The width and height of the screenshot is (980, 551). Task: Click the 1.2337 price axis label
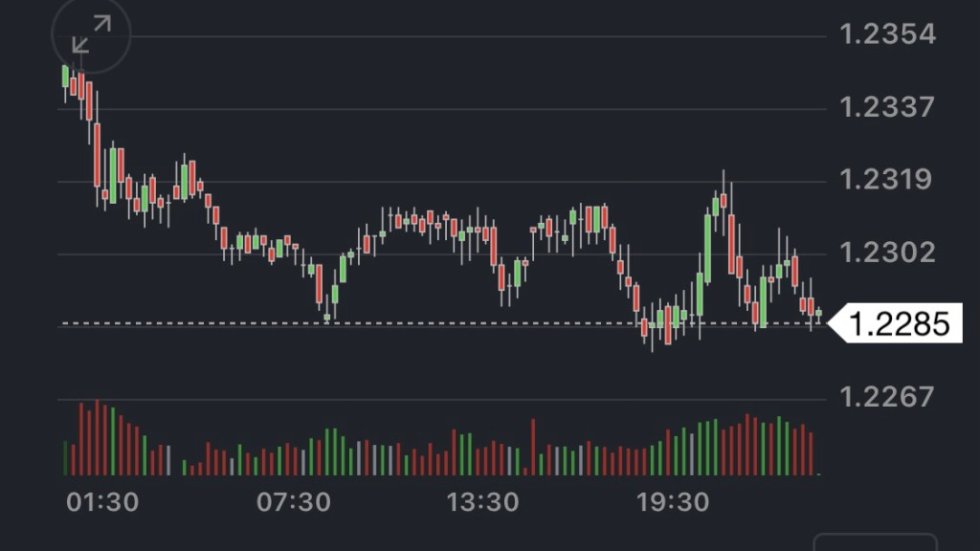[x=886, y=106]
